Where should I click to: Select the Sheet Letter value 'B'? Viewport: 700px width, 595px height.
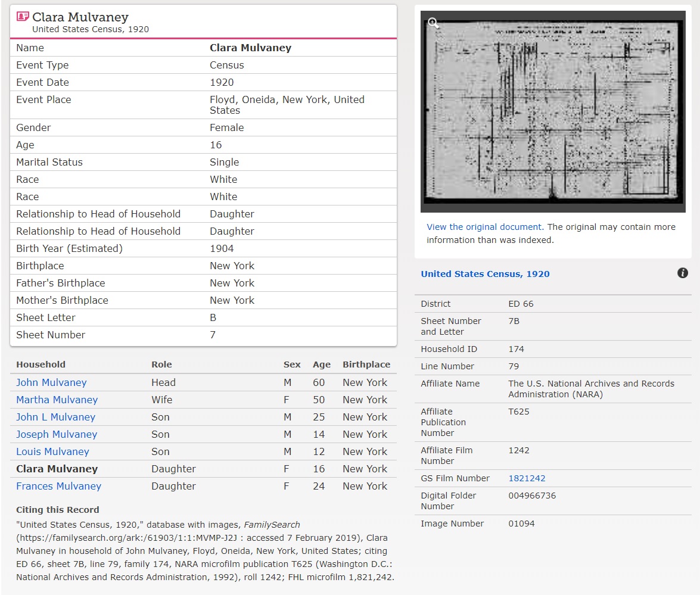213,318
